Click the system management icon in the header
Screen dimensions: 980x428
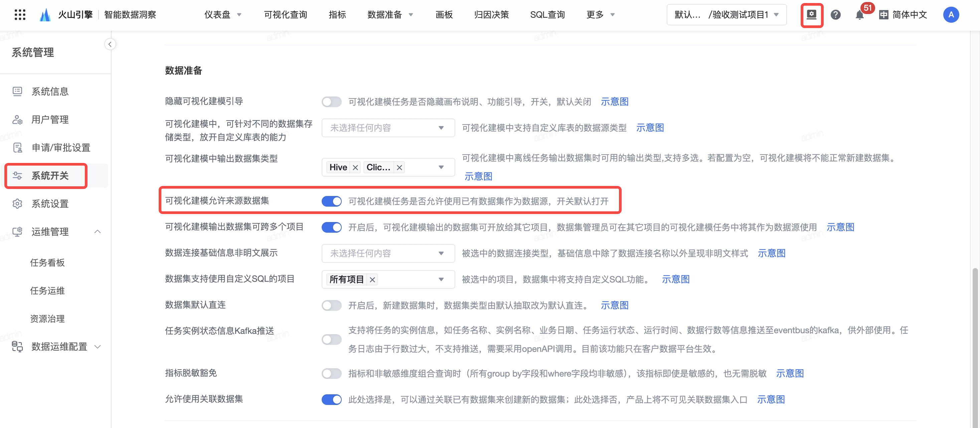pos(811,15)
